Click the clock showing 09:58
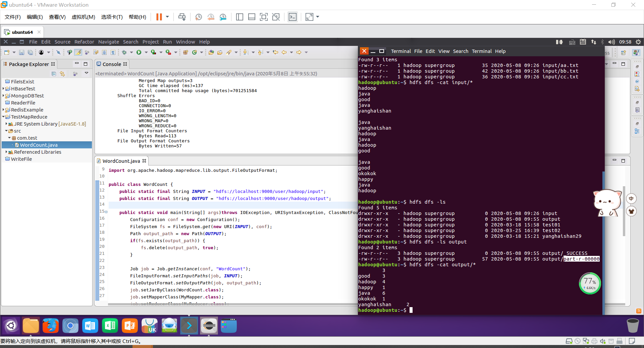 625,42
